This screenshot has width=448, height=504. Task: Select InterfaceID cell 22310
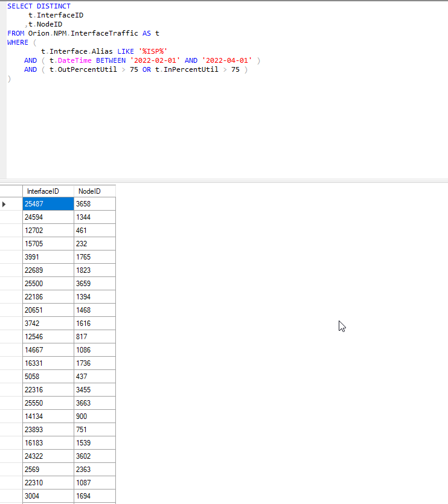coord(48,483)
